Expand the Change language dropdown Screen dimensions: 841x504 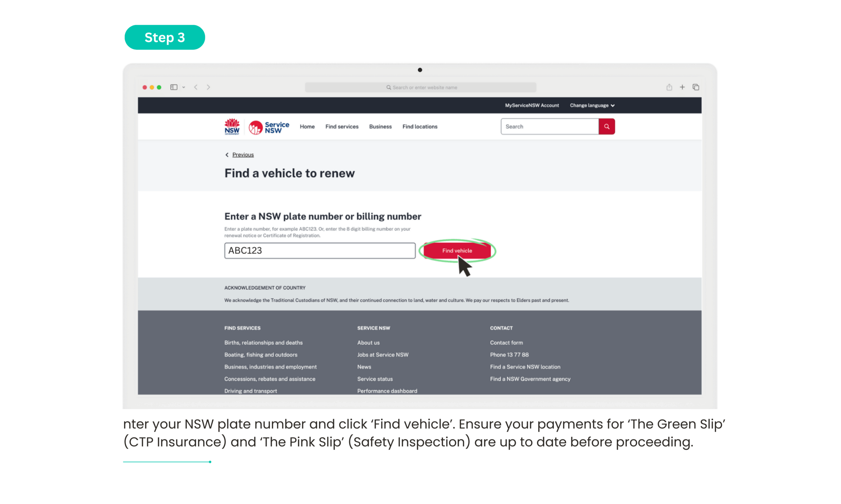coord(592,105)
